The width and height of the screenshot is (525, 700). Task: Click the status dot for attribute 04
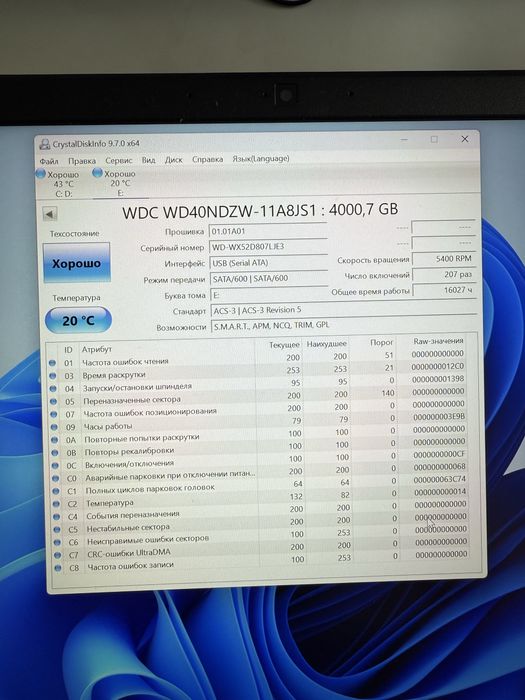(53, 389)
